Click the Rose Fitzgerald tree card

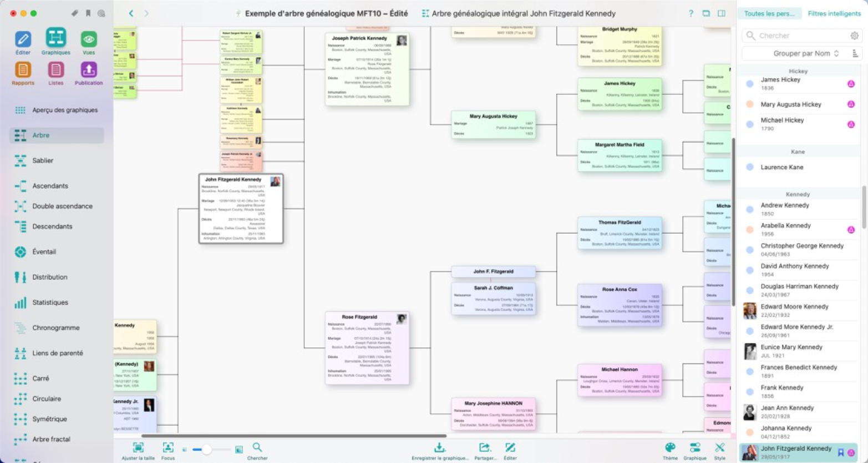[x=367, y=348]
